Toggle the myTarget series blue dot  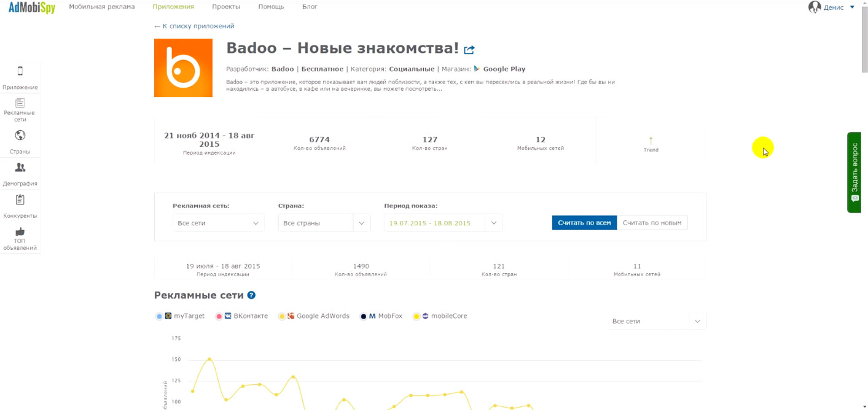pyautogui.click(x=159, y=317)
